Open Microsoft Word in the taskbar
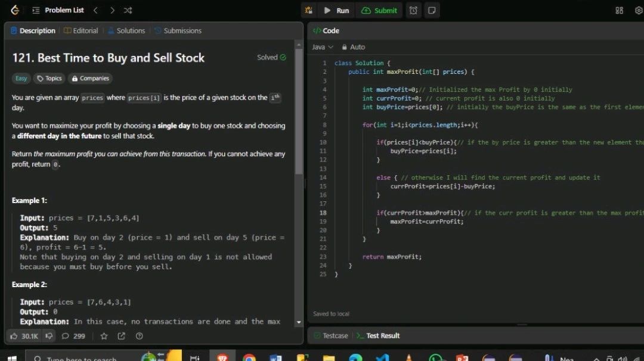The image size is (644, 361). [275, 357]
